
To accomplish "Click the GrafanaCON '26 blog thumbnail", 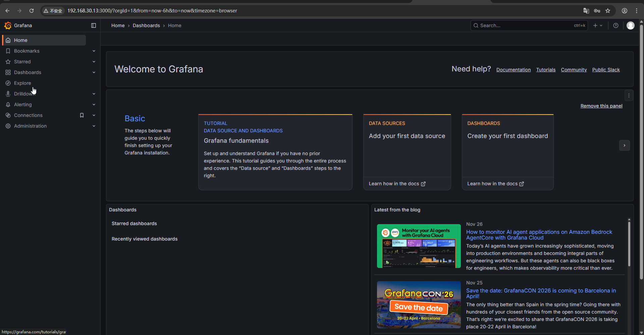I will tap(419, 305).
